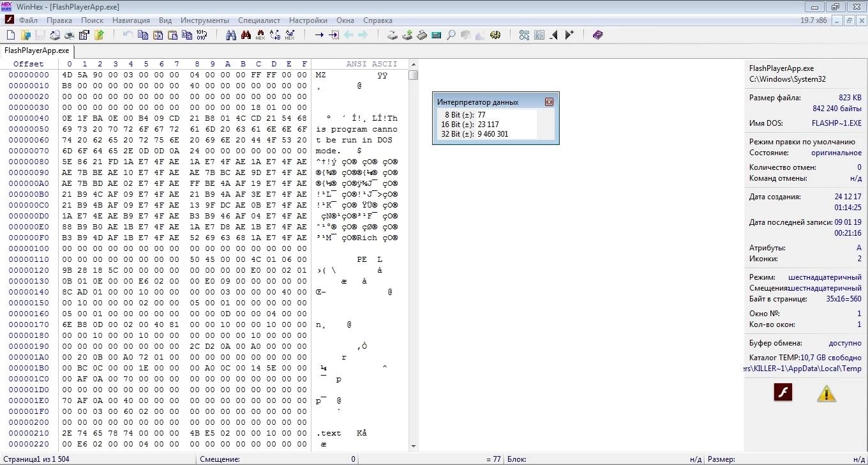Open the purple Help book icon
868x465 pixels.
[x=597, y=35]
